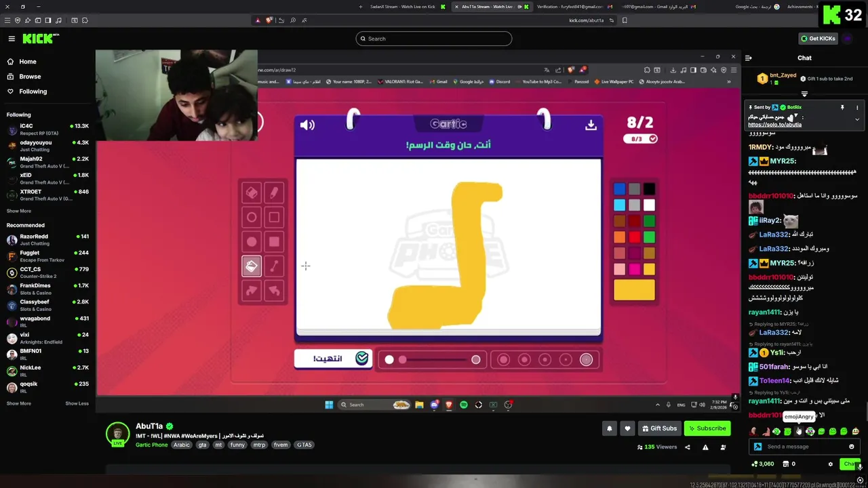The width and height of the screenshot is (868, 488).
Task: Download the current Gartic drawing
Action: click(591, 125)
